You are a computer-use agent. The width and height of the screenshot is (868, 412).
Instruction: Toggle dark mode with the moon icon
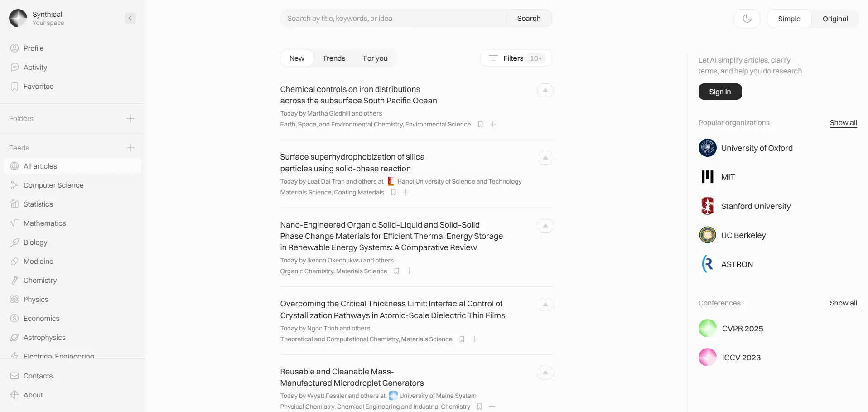pos(747,19)
